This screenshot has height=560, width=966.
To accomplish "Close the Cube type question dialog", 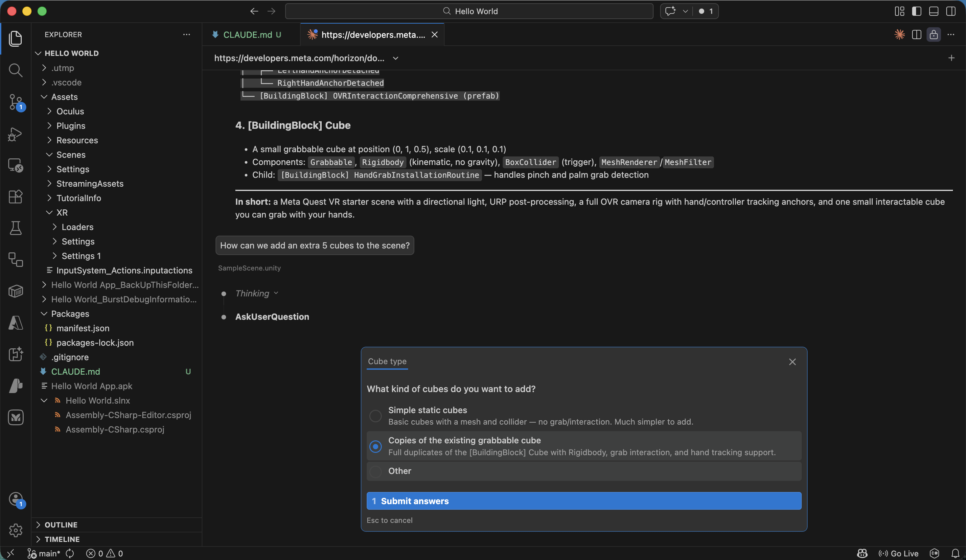I will [x=793, y=362].
